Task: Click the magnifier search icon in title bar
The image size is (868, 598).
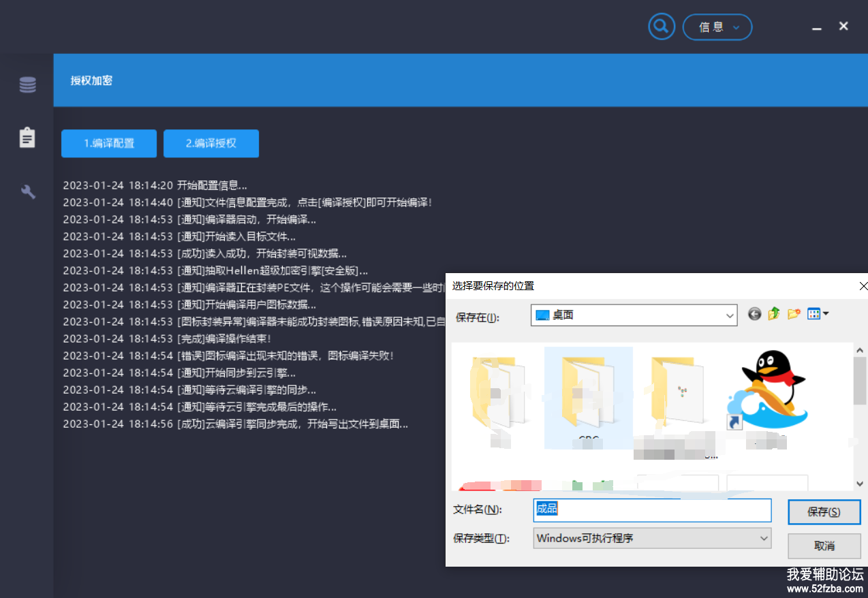Action: tap(660, 27)
